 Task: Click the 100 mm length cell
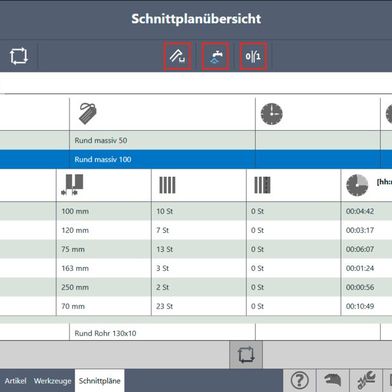[x=104, y=211]
